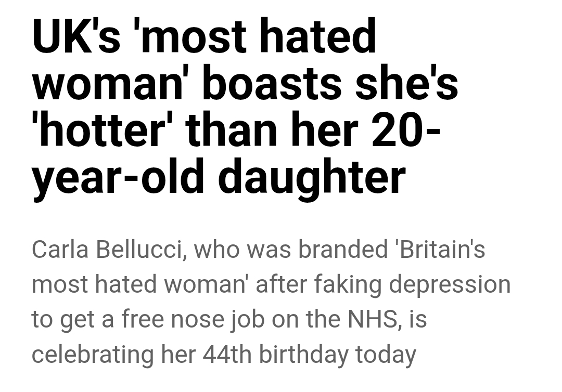Click the word 'free' in the summary

pos(145,319)
